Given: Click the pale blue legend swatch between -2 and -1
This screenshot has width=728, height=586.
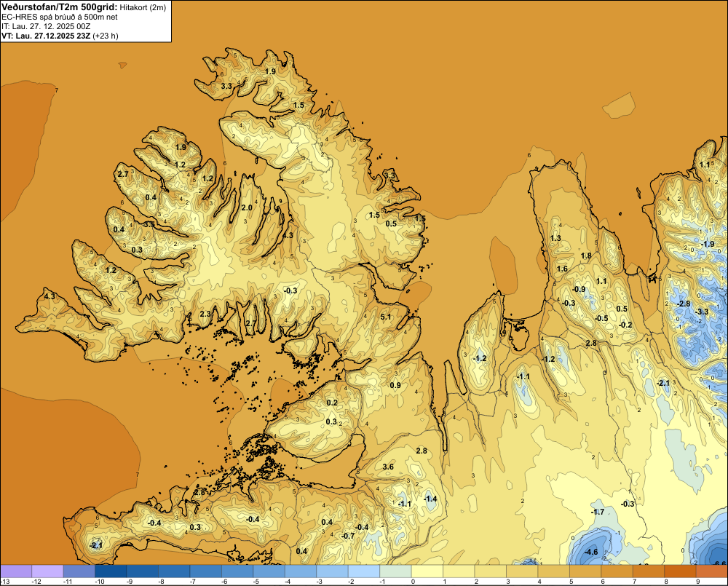Looking at the screenshot, I should 363,571.
